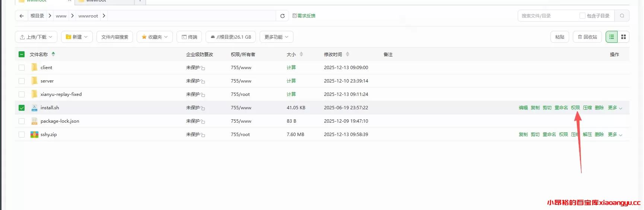Image resolution: width=644 pixels, height=210 pixels.
Task: Click lock icon in install.sh row
Action: (203, 108)
